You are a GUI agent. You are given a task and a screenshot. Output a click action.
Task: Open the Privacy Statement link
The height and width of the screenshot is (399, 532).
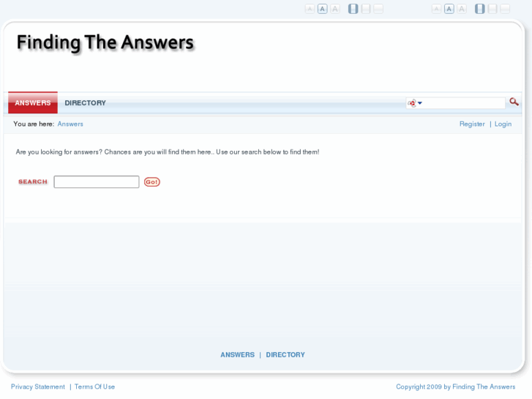tap(37, 387)
